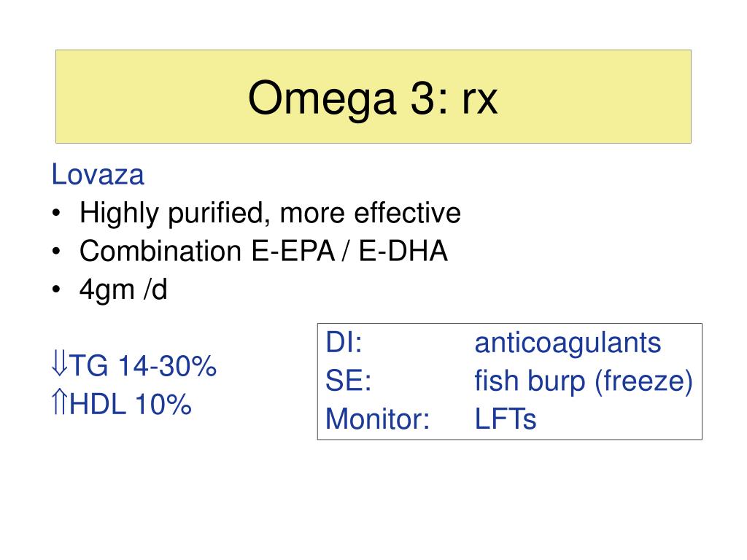Image resolution: width=747 pixels, height=560 pixels.
Task: Select 'Highly purified, more effective' bullet
Action: 270,213
